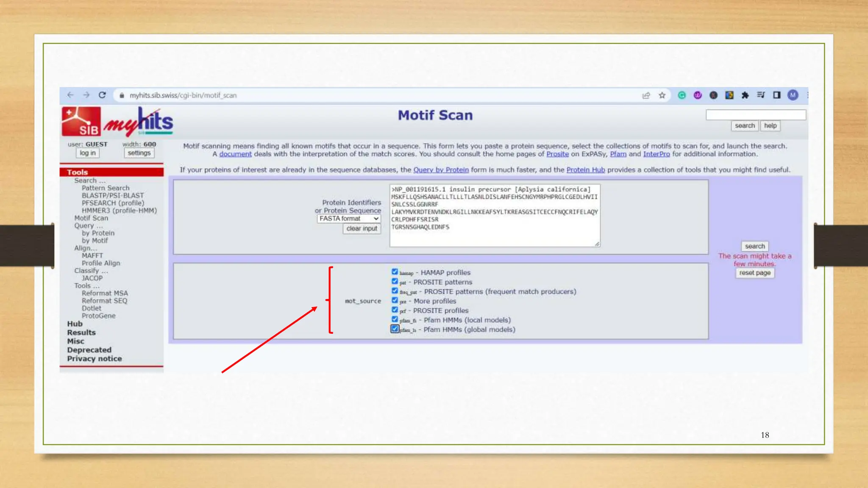Click the browser reload icon

(x=102, y=95)
